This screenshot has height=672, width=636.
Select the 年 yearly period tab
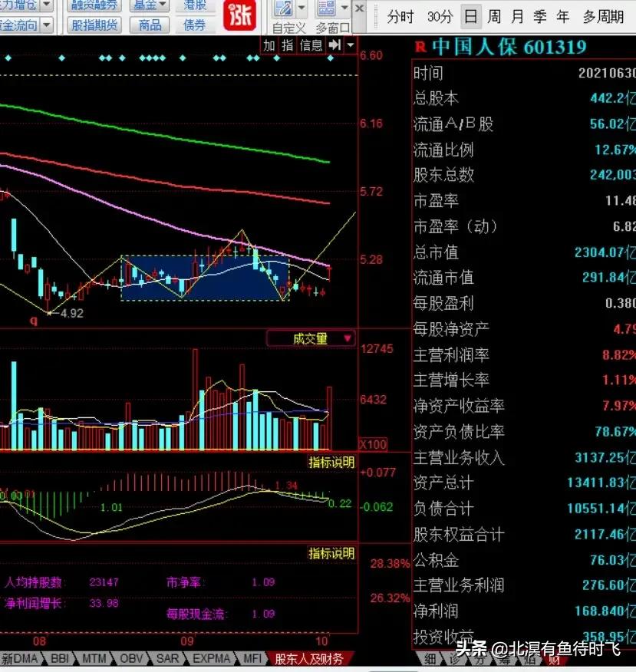(562, 17)
